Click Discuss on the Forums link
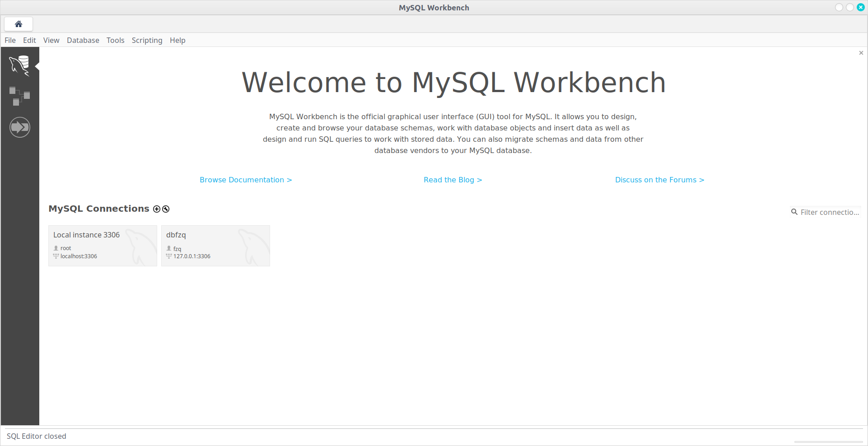Image resolution: width=868 pixels, height=446 pixels. (x=659, y=180)
